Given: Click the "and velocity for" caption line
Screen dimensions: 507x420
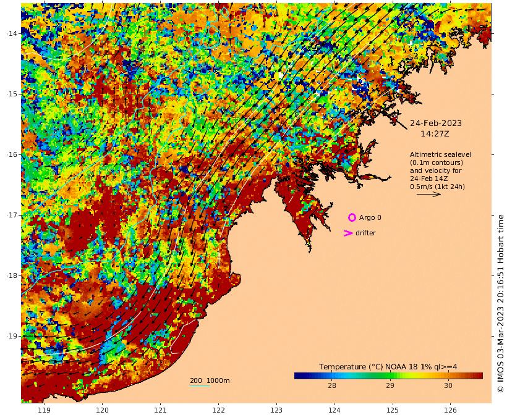Looking at the screenshot, I should [x=436, y=170].
